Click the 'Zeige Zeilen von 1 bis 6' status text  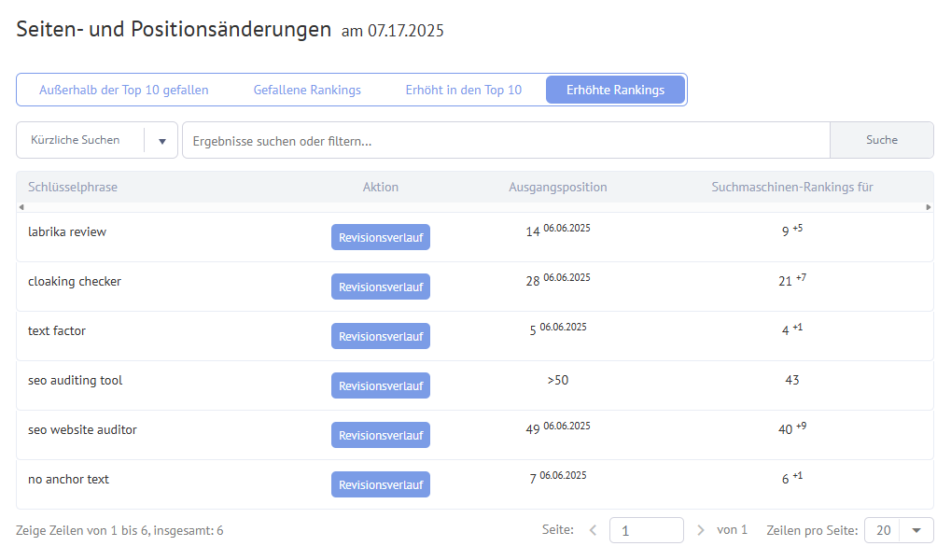click(x=119, y=531)
